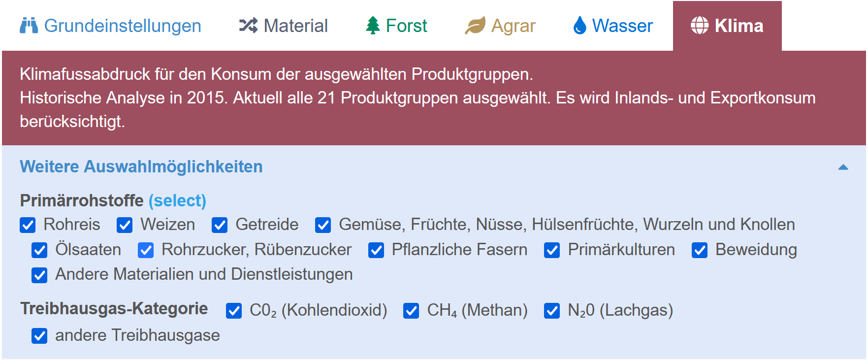Open the Primärrohstoffe (select) link
Viewport: 868px width, 361px height.
coord(177,200)
